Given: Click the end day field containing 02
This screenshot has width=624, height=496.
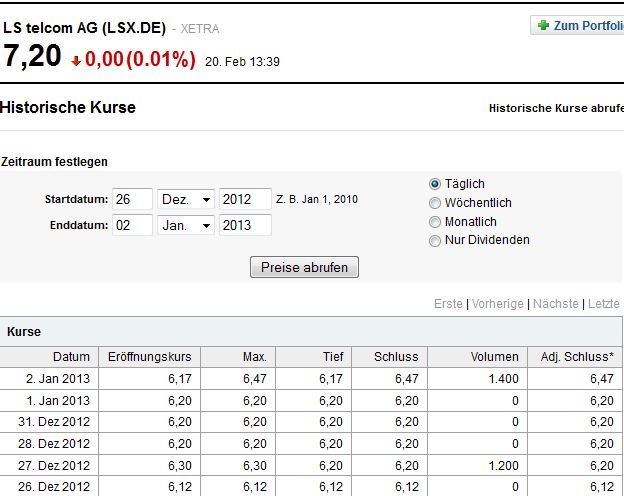Looking at the screenshot, I should (132, 225).
